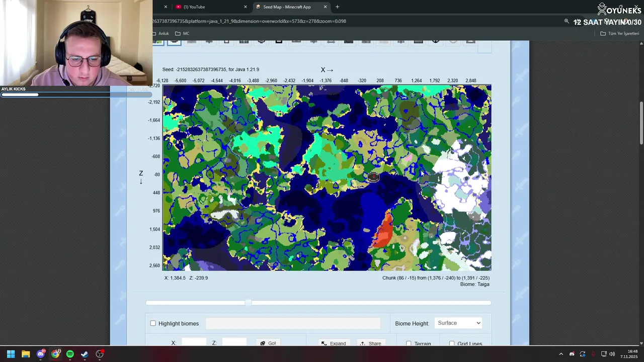Open Steam from the taskbar
The height and width of the screenshot is (362, 644).
coord(85,354)
